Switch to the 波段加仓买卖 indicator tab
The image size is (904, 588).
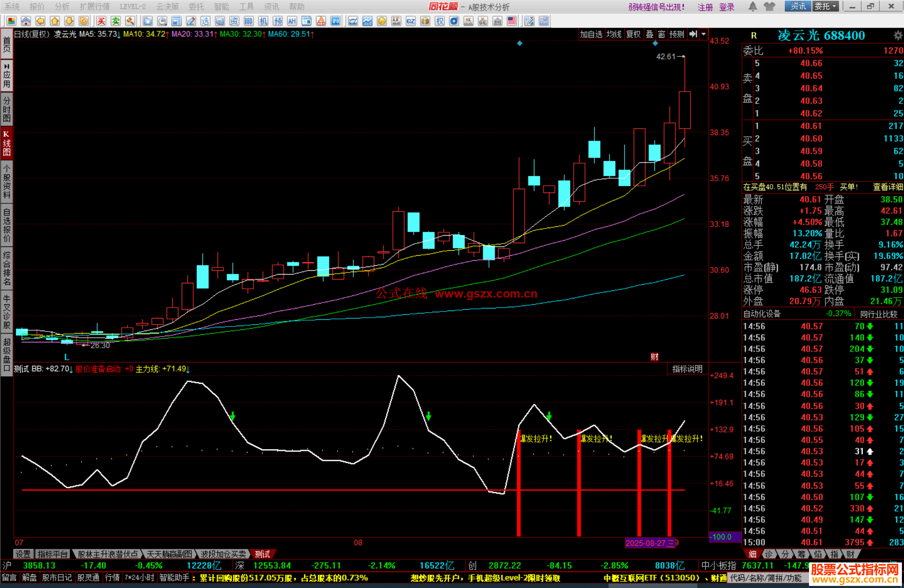pos(223,554)
